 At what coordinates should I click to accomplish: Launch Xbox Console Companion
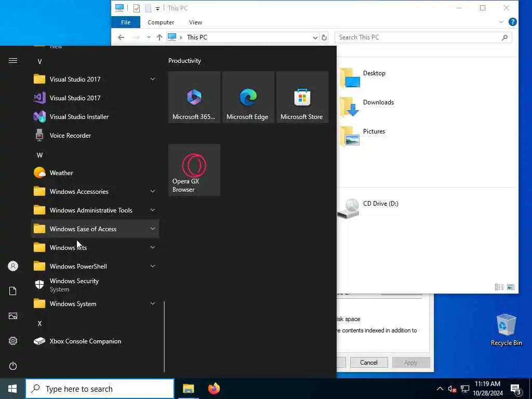[95, 341]
